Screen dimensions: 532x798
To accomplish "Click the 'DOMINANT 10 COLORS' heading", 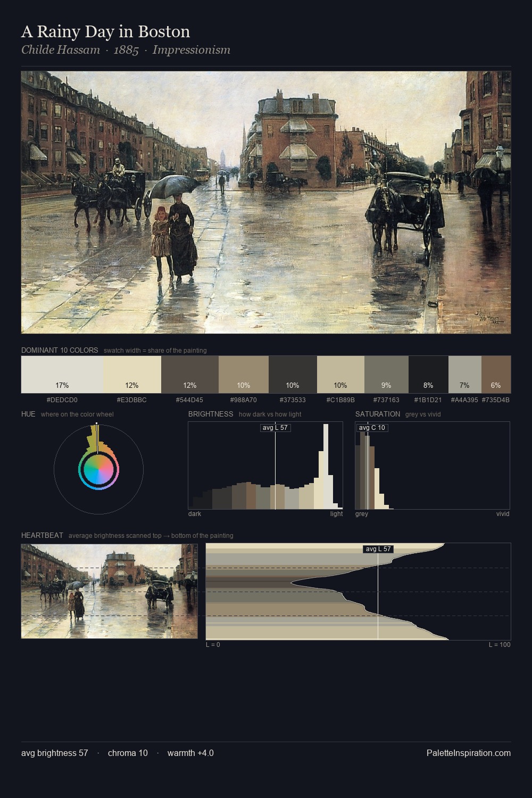I will point(60,350).
